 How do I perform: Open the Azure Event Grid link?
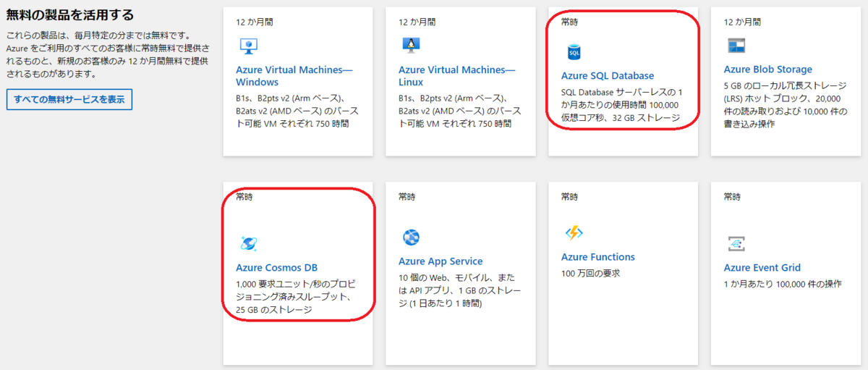point(762,267)
